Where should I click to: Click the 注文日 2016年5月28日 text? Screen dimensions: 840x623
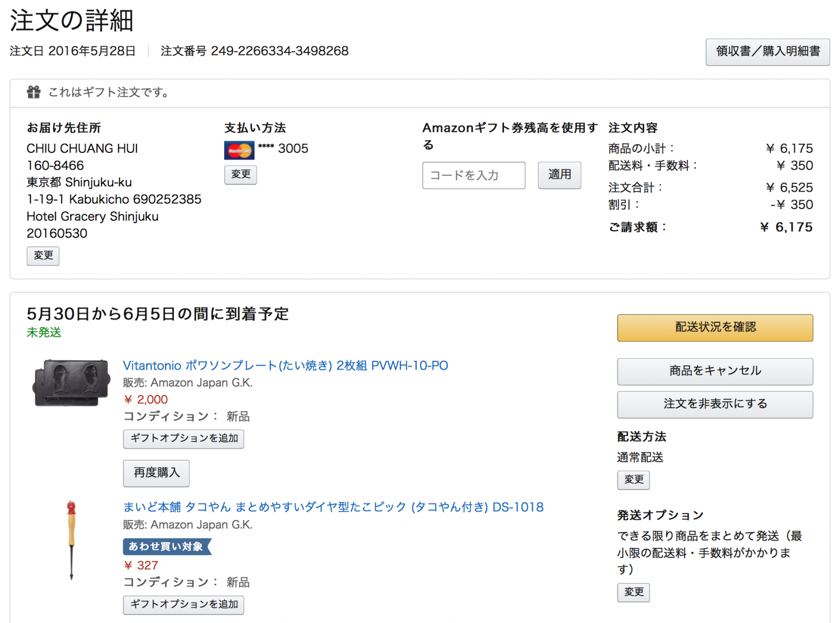coord(72,51)
